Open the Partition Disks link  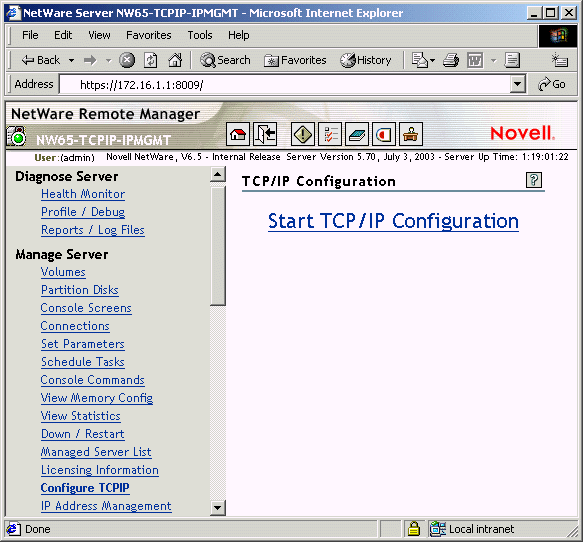80,290
